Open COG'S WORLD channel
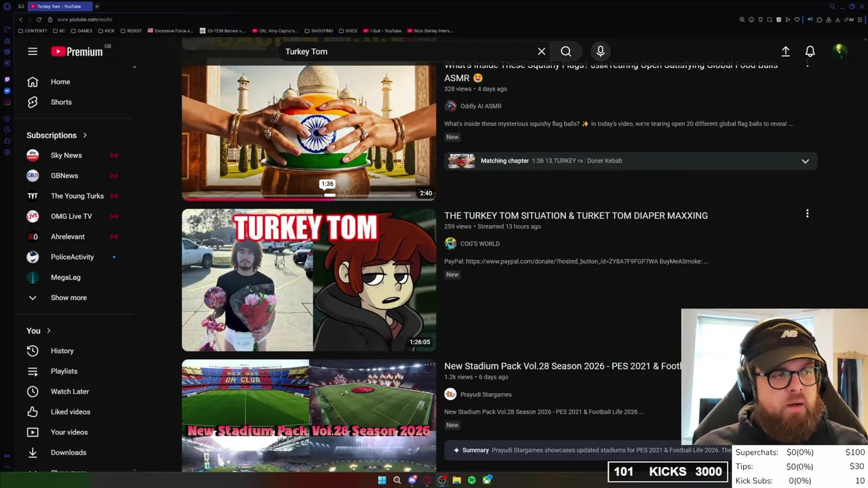 (480, 244)
